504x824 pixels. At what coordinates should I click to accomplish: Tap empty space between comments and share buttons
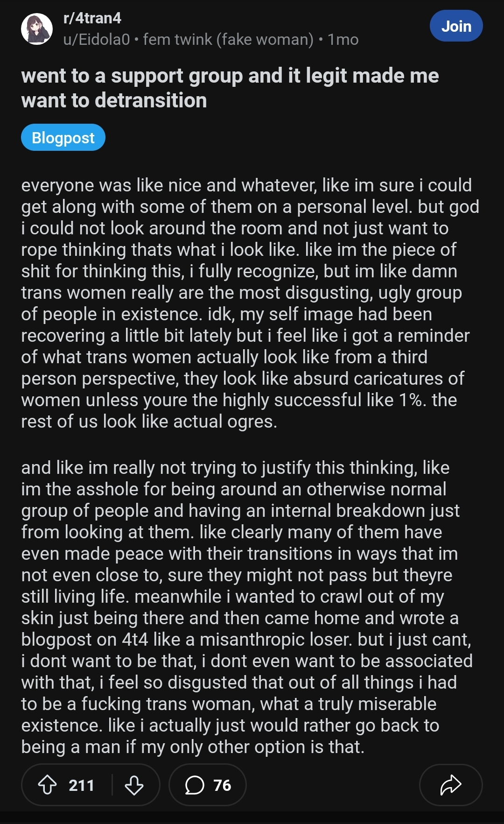click(332, 785)
